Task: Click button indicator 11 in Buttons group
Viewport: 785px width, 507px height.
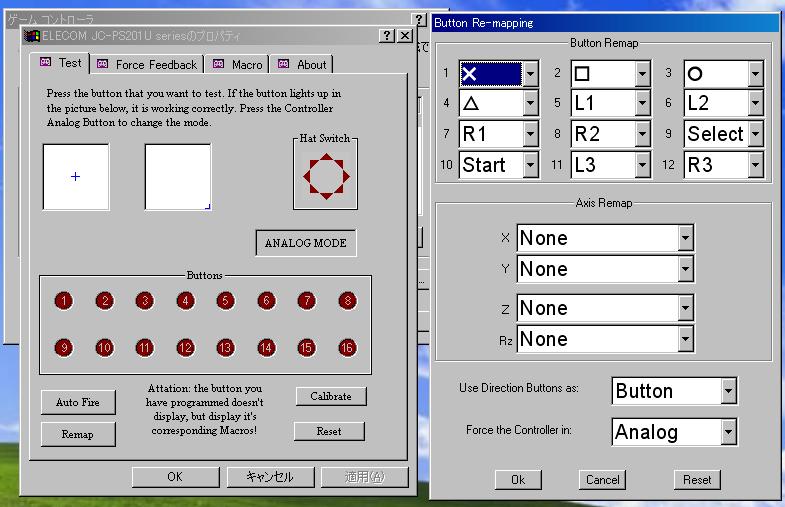Action: pos(145,347)
